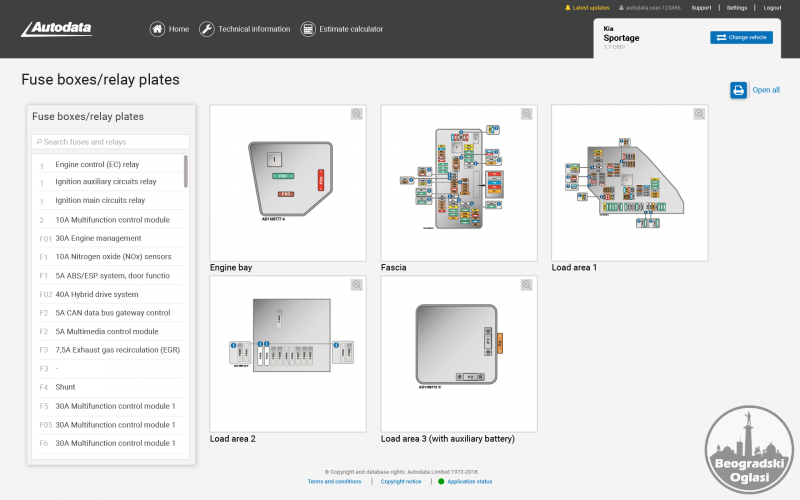Open the Load area 2 thumbnail
The image size is (800, 500).
(x=288, y=354)
